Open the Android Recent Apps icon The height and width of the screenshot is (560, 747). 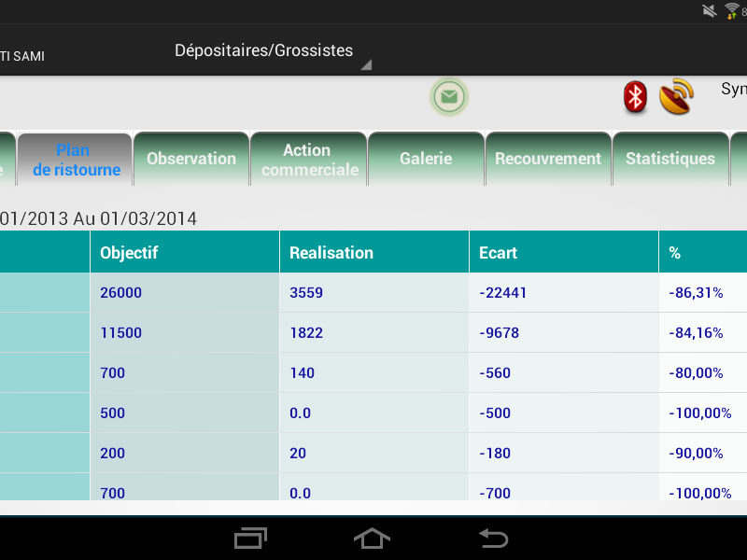pos(250,539)
